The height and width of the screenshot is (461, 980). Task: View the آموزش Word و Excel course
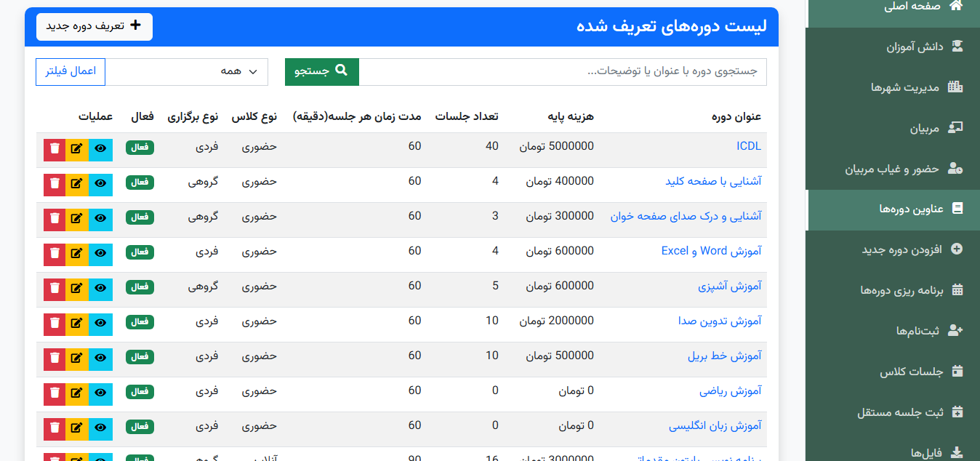[101, 254]
